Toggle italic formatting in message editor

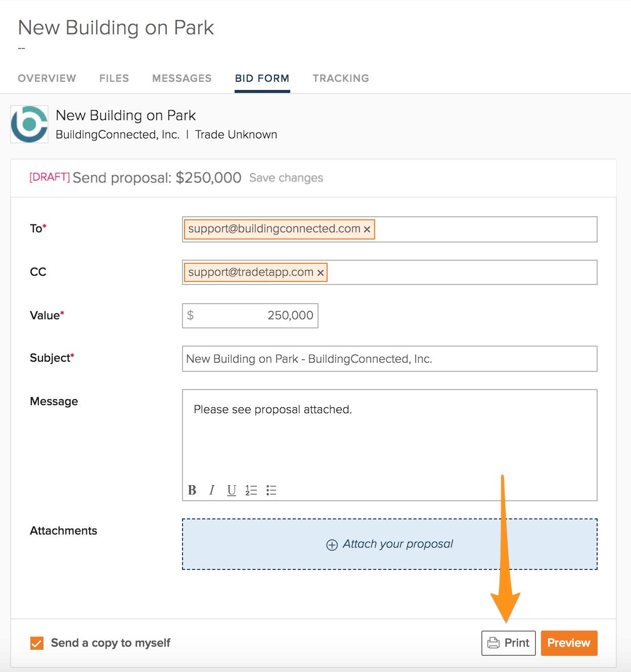(212, 490)
